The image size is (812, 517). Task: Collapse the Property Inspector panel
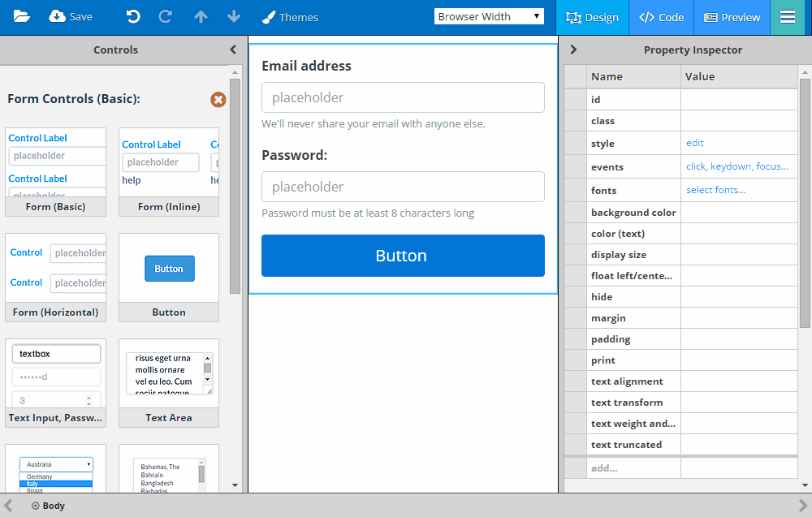click(x=573, y=50)
